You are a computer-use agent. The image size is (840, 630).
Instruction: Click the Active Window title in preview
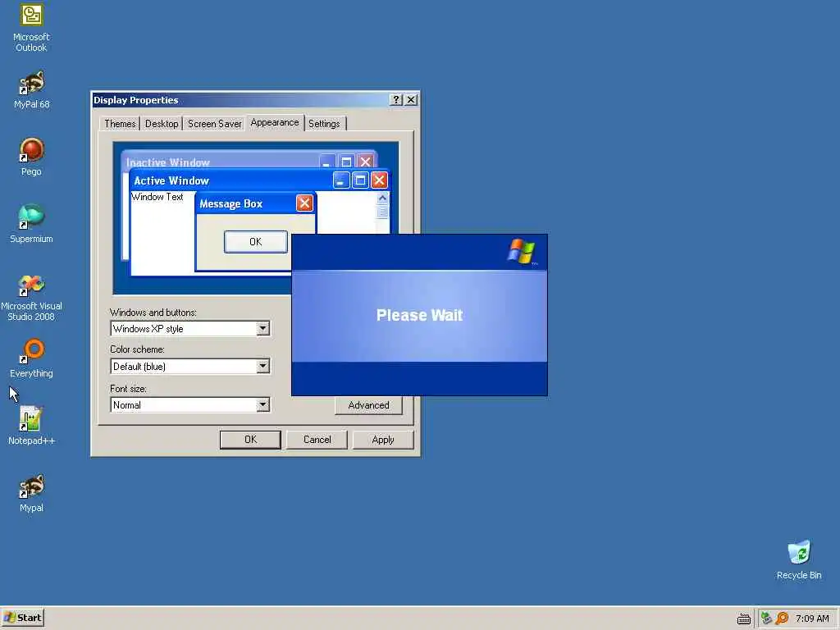point(171,180)
